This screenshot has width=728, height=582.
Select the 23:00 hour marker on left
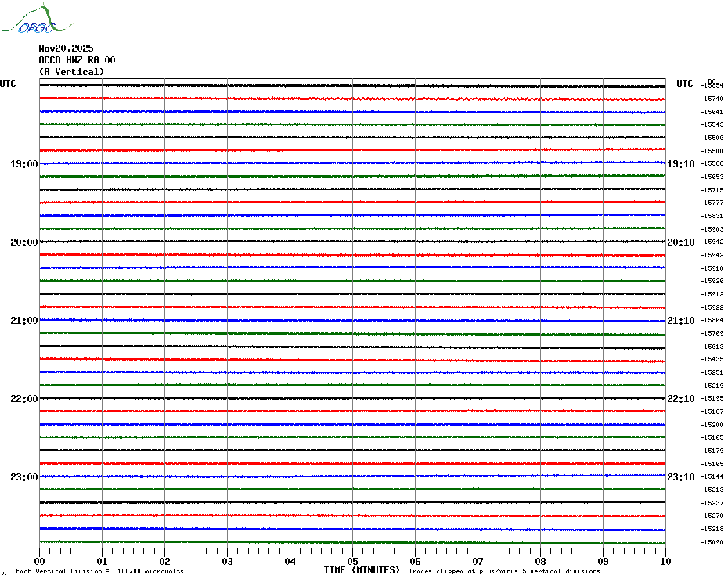point(23,477)
